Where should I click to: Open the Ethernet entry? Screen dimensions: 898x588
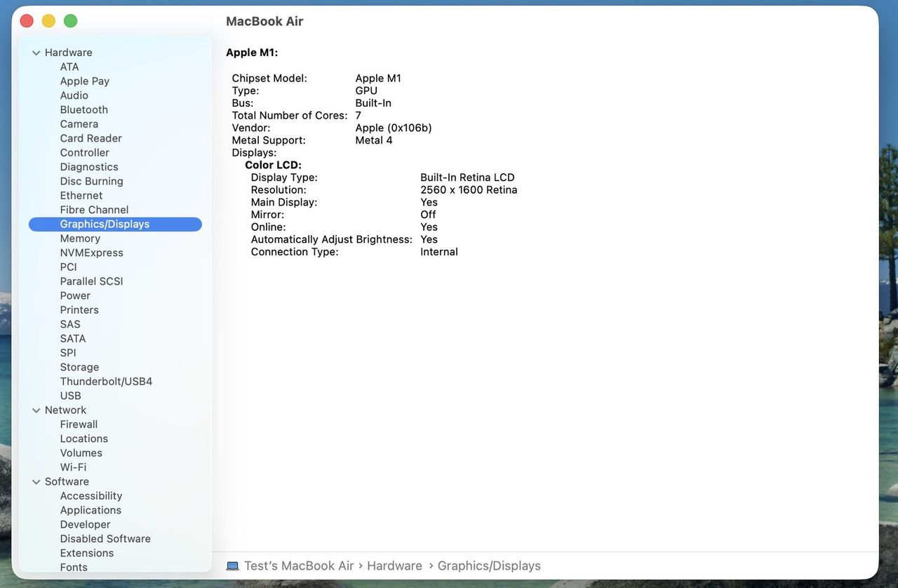point(81,196)
